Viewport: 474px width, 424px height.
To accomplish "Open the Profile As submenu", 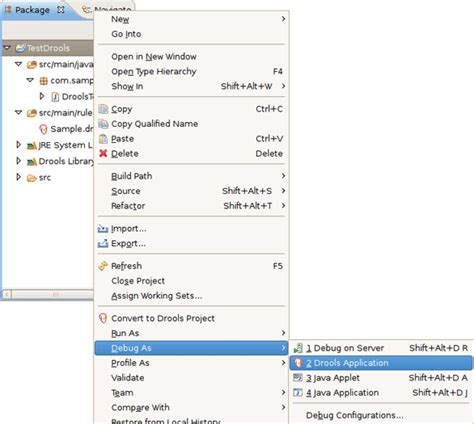I will tap(192, 363).
